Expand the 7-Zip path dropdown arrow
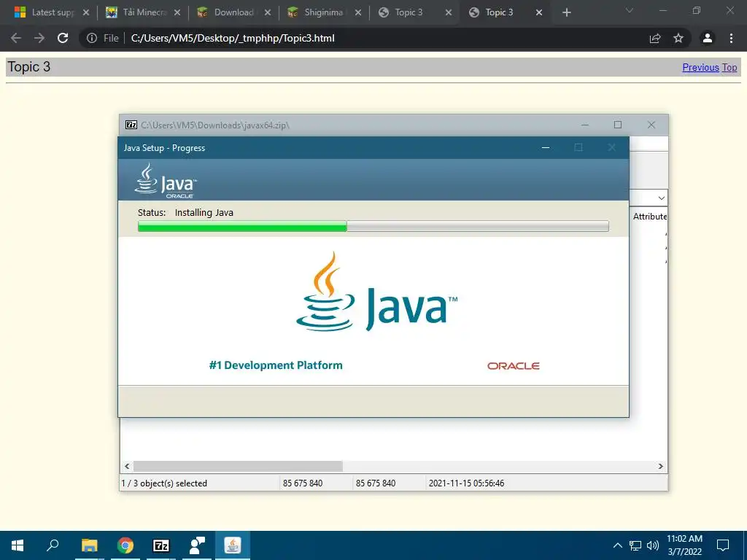 (x=661, y=198)
